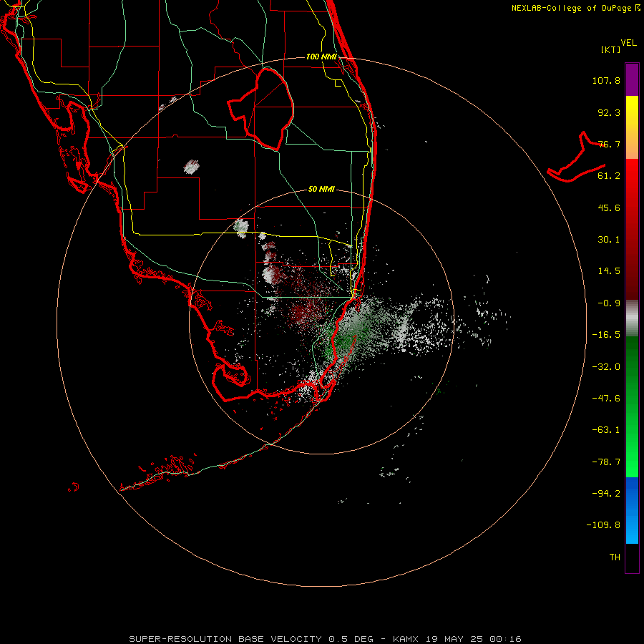Click the -94.2 velocity scale value
Image resolution: width=644 pixels, height=644 pixels.
[606, 494]
